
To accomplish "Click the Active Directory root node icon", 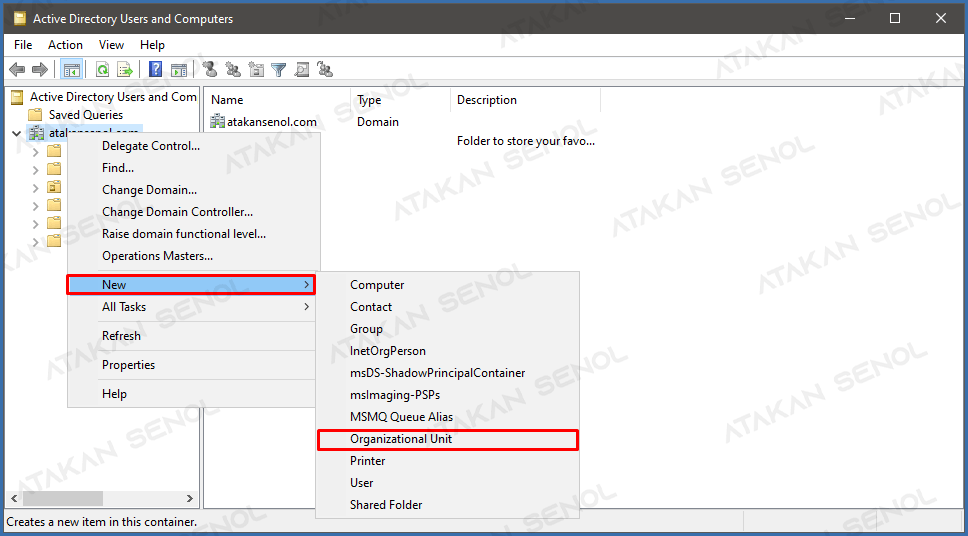I will (18, 97).
